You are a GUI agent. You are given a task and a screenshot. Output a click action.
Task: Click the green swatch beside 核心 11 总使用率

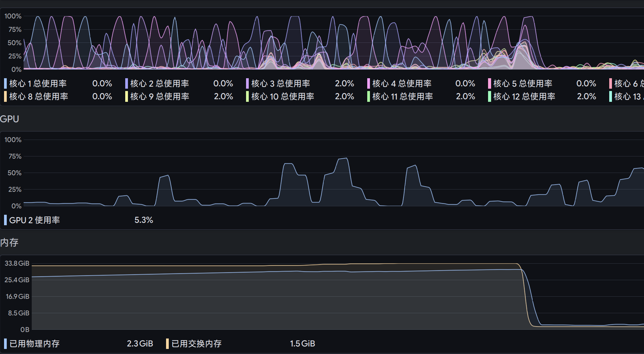point(369,96)
